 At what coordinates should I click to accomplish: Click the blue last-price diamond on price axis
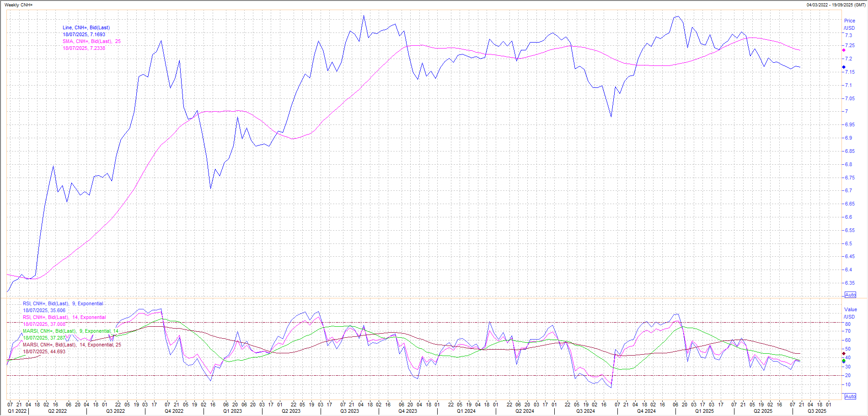coord(844,67)
